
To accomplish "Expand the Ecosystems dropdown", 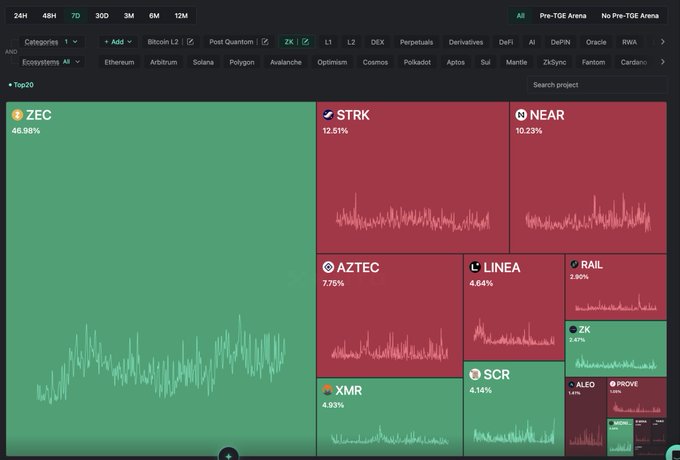I will [51, 62].
